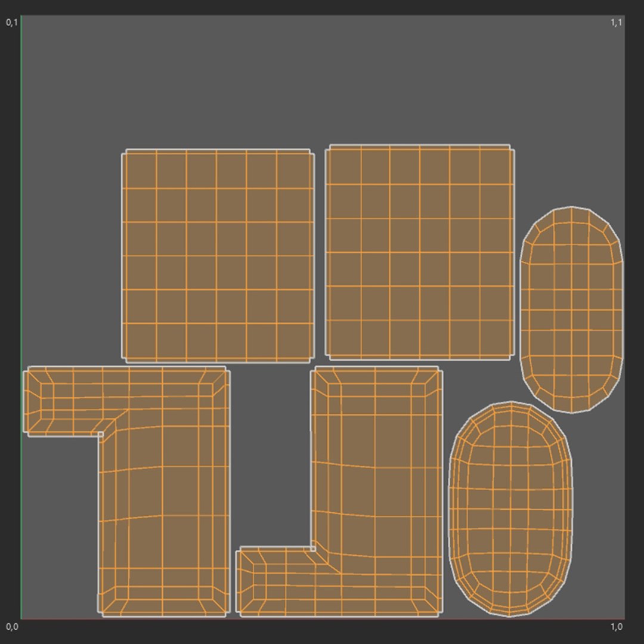Click the "1,0" corner coordinate label
Viewport: 644px width, 644px height.
[616, 627]
